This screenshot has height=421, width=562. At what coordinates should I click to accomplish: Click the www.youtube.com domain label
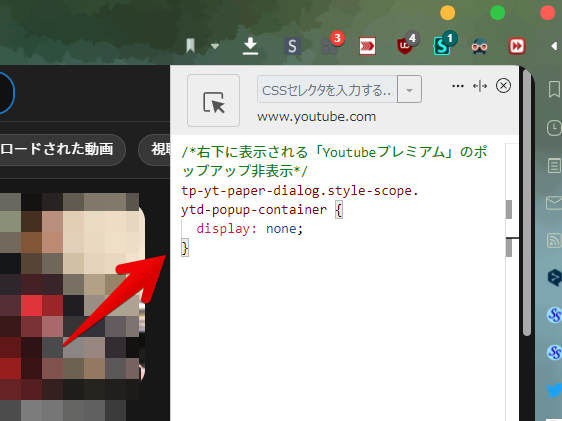coord(316,117)
